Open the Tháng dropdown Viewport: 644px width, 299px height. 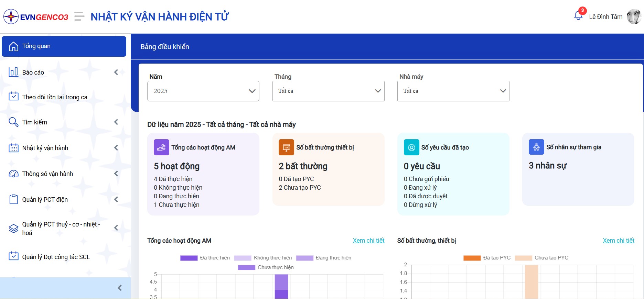328,91
